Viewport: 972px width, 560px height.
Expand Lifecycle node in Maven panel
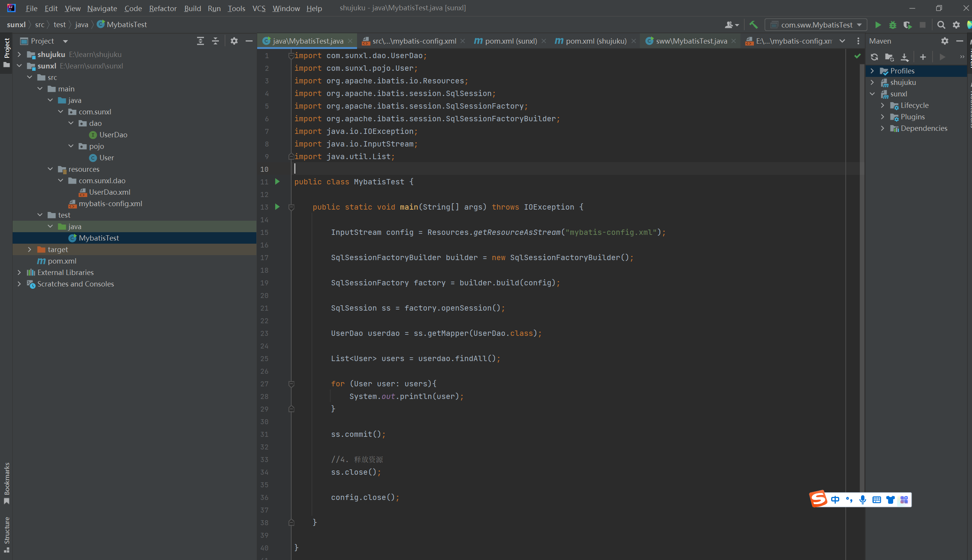[882, 106]
